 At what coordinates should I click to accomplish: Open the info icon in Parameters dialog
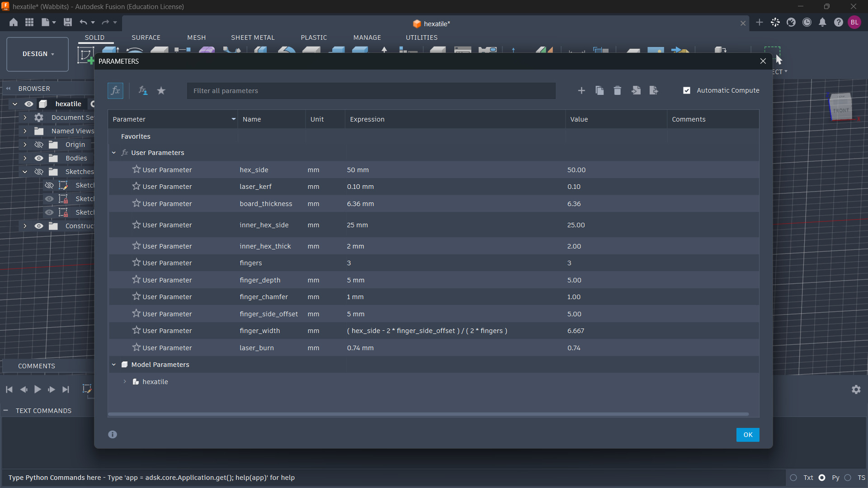click(x=113, y=434)
